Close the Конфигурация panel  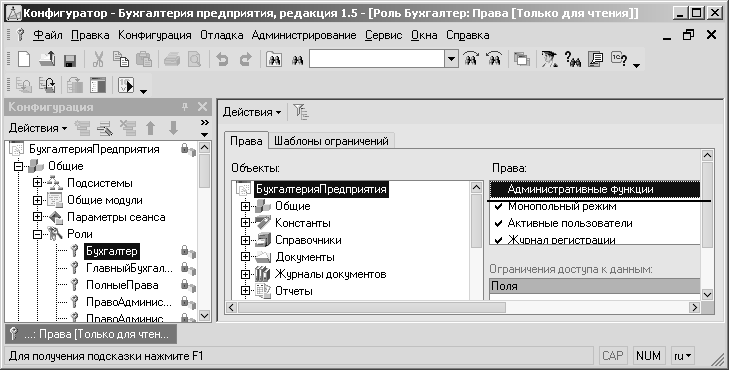coord(202,107)
